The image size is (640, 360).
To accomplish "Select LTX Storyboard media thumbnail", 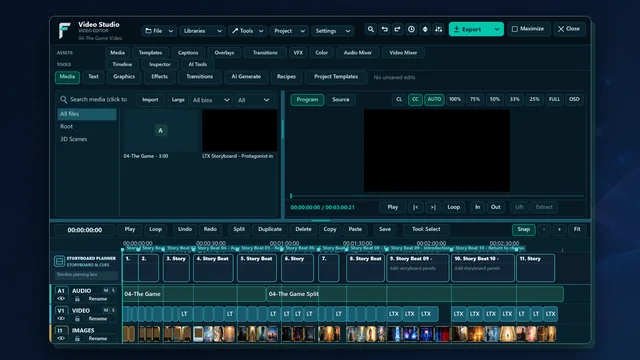I will click(x=240, y=131).
